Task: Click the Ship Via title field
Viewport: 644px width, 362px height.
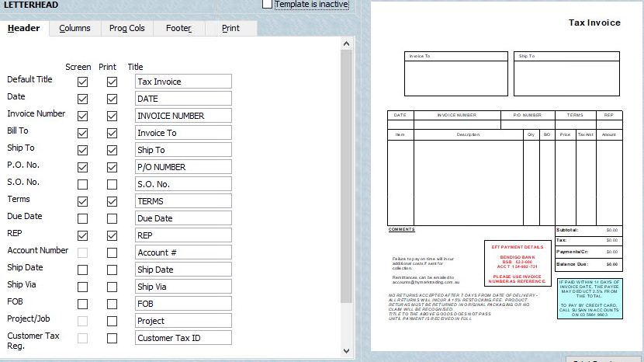Action: click(x=183, y=287)
